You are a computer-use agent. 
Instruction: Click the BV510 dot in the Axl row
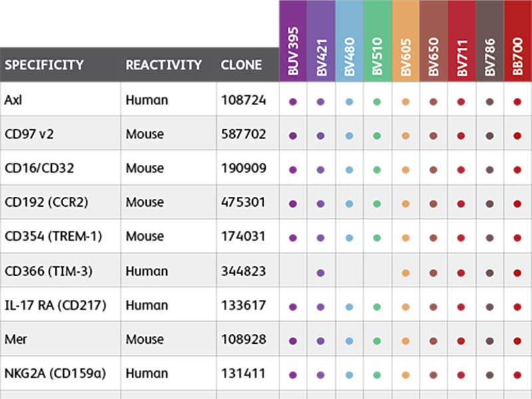coord(377,102)
